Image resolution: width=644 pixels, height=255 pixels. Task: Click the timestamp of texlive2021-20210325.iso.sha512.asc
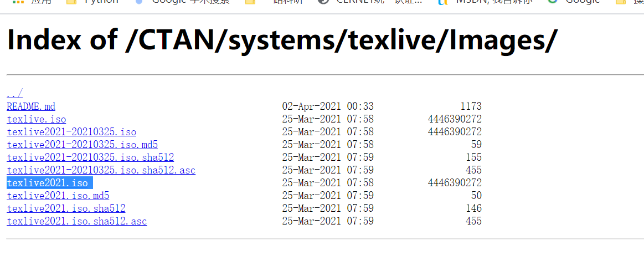coord(328,170)
